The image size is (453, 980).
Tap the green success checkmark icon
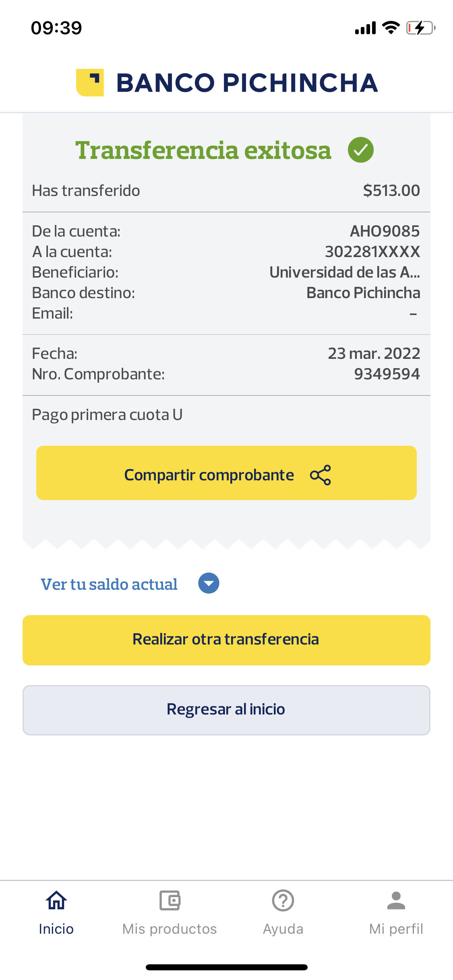[x=360, y=150]
